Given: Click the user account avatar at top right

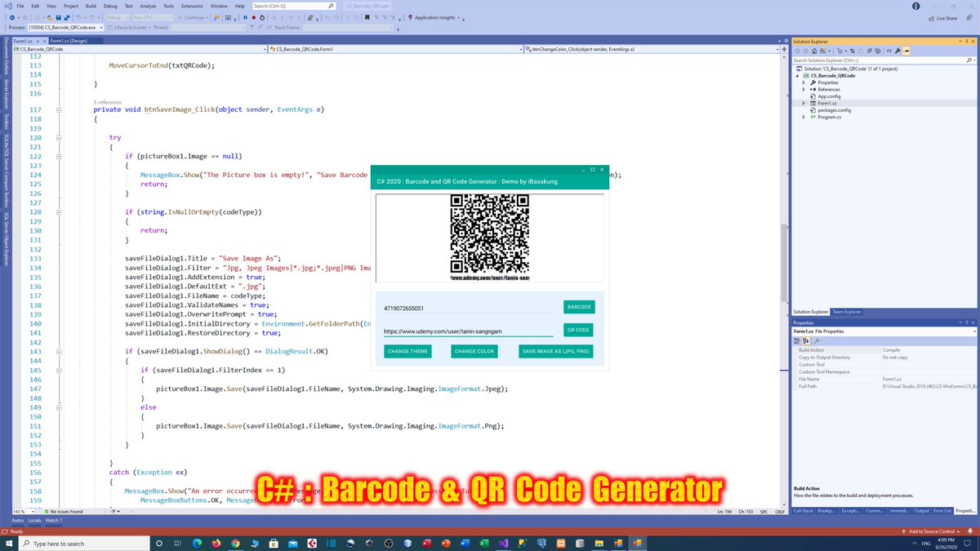Looking at the screenshot, I should (915, 6).
